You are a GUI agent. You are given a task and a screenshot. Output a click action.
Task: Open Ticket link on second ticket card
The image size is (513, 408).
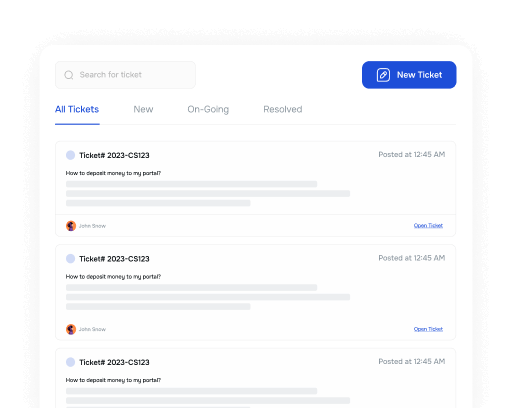[x=428, y=329]
